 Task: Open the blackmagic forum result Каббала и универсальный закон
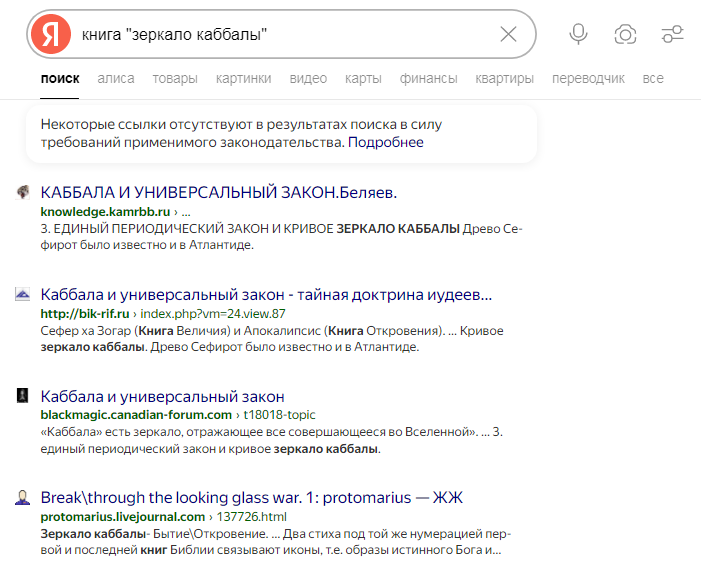pos(162,396)
